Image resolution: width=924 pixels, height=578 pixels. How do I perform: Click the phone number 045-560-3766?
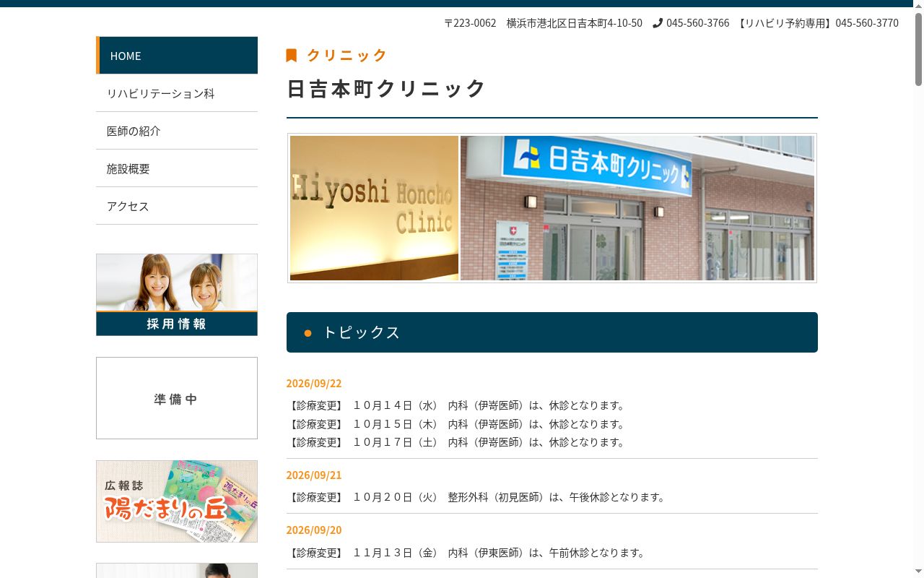[698, 23]
